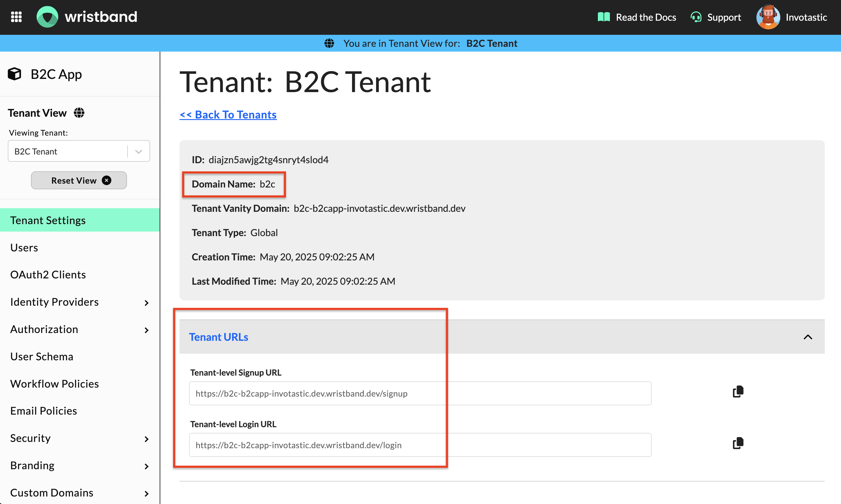
Task: Click the Tenant View globe icon
Action: coord(79,113)
